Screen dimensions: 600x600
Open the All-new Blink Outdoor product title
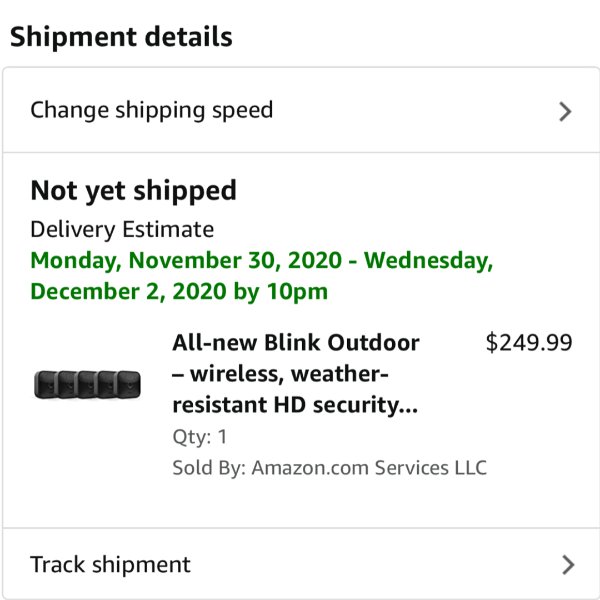[296, 373]
